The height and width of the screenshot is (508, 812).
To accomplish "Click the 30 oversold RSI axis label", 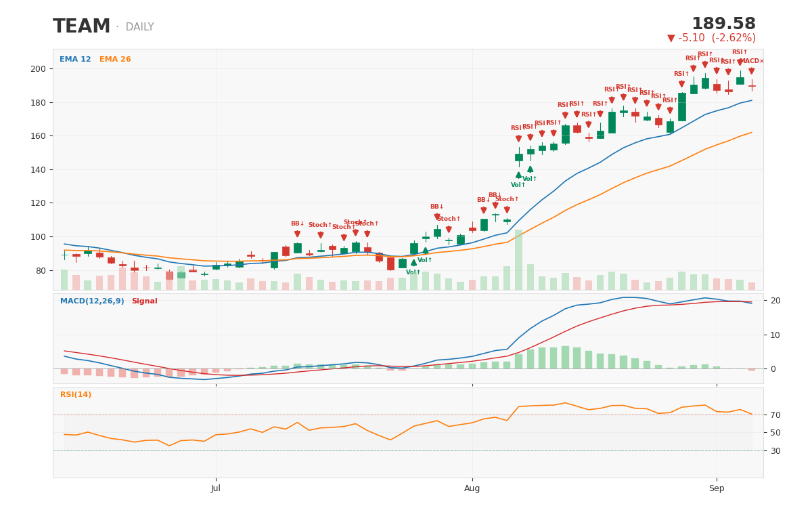I will point(775,451).
